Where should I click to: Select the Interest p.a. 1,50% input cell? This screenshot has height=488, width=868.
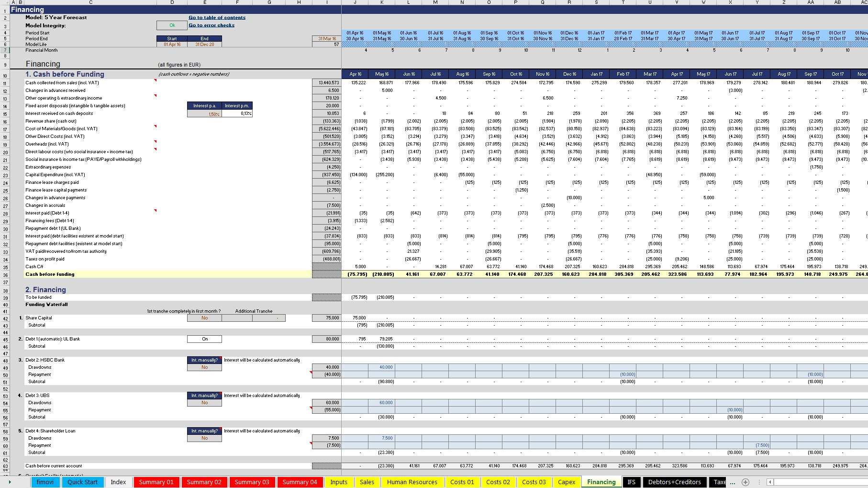pyautogui.click(x=204, y=113)
